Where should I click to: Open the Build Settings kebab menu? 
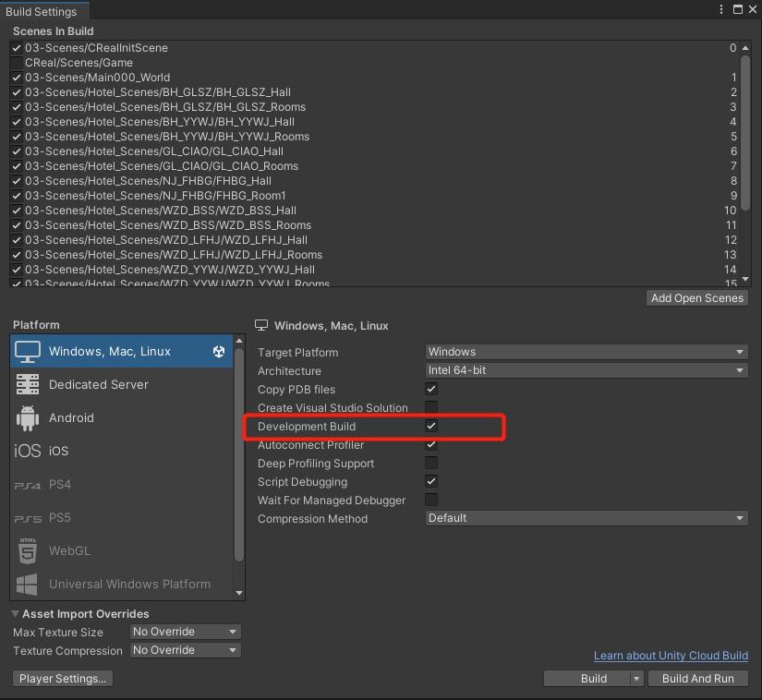tap(721, 9)
